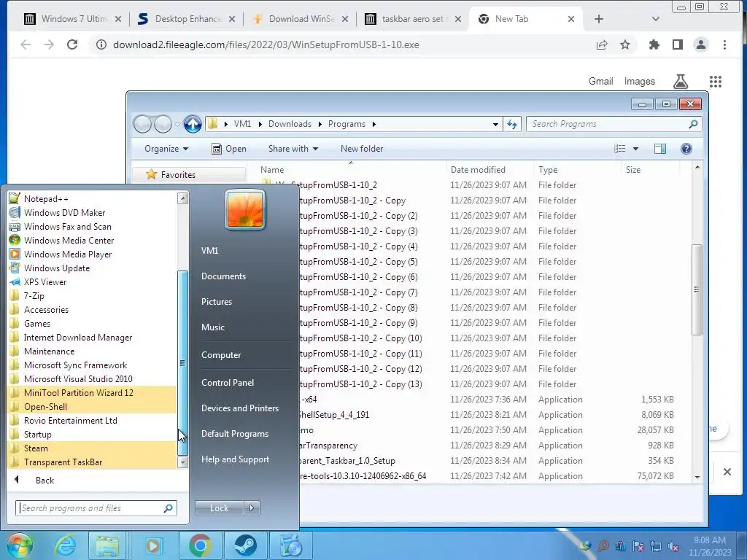
Task: Click the Explorer Up arrow button
Action: [193, 124]
